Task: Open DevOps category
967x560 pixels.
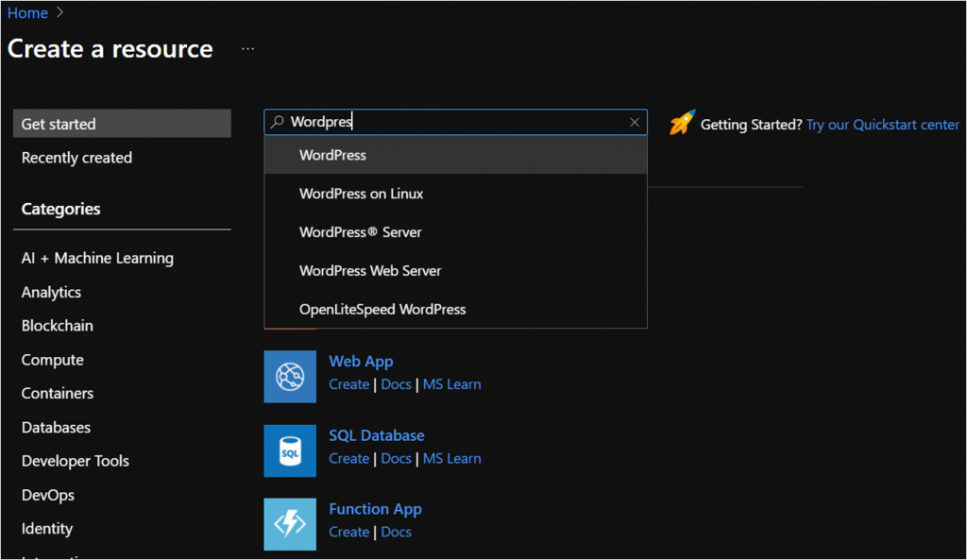Action: tap(48, 495)
